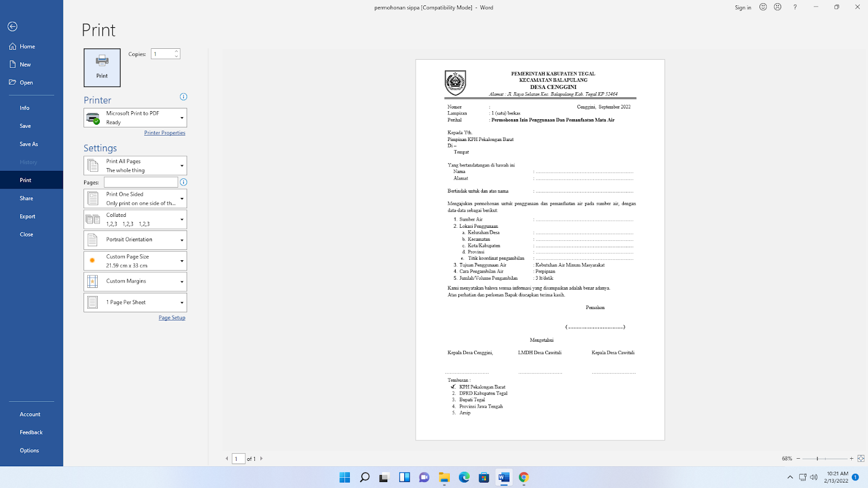Open File Explorer from taskbar
Screen dimensions: 868x488
tap(444, 477)
